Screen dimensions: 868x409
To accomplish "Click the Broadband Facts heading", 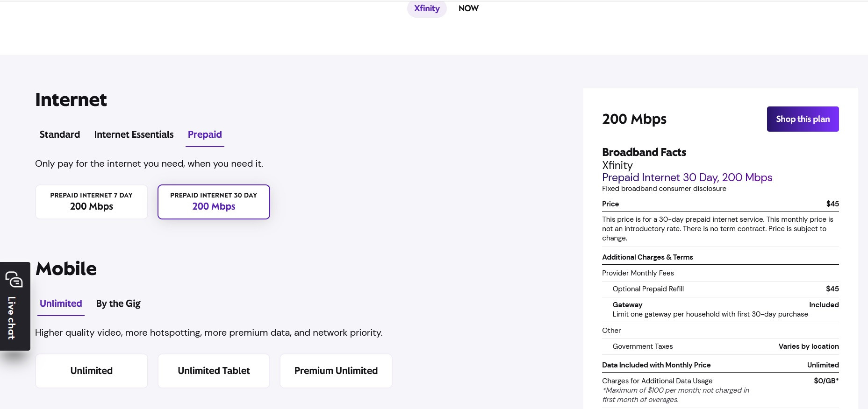I will 644,152.
